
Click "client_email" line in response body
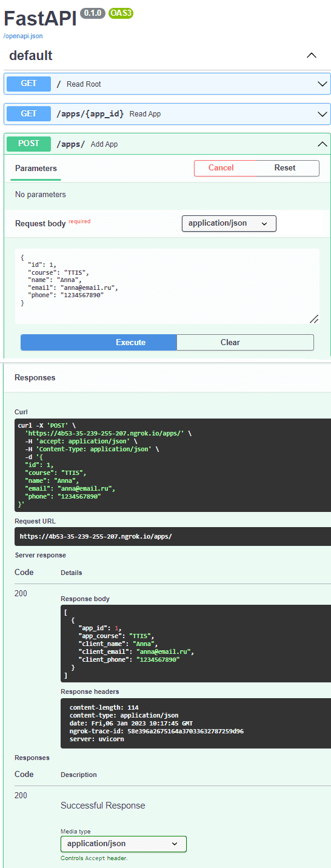(136, 651)
